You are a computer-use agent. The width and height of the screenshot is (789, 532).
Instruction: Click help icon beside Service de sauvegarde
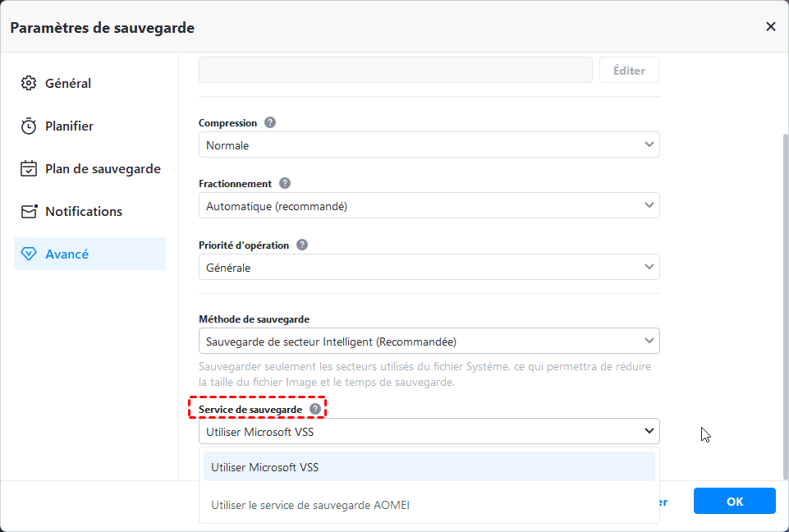[x=314, y=408]
